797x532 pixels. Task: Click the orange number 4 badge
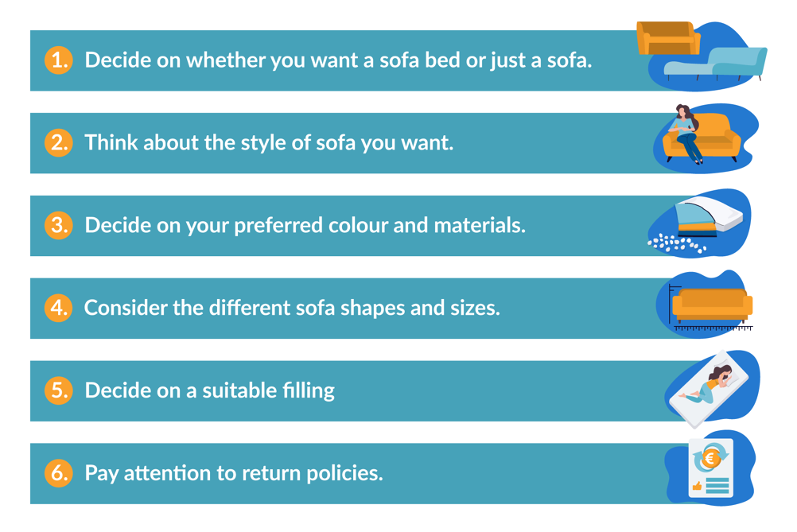[x=58, y=308]
